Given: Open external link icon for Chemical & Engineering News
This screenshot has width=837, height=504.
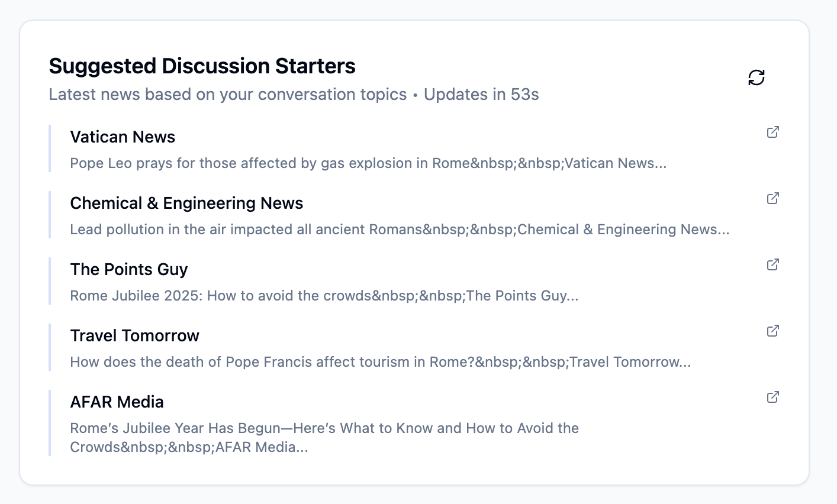Looking at the screenshot, I should point(772,198).
